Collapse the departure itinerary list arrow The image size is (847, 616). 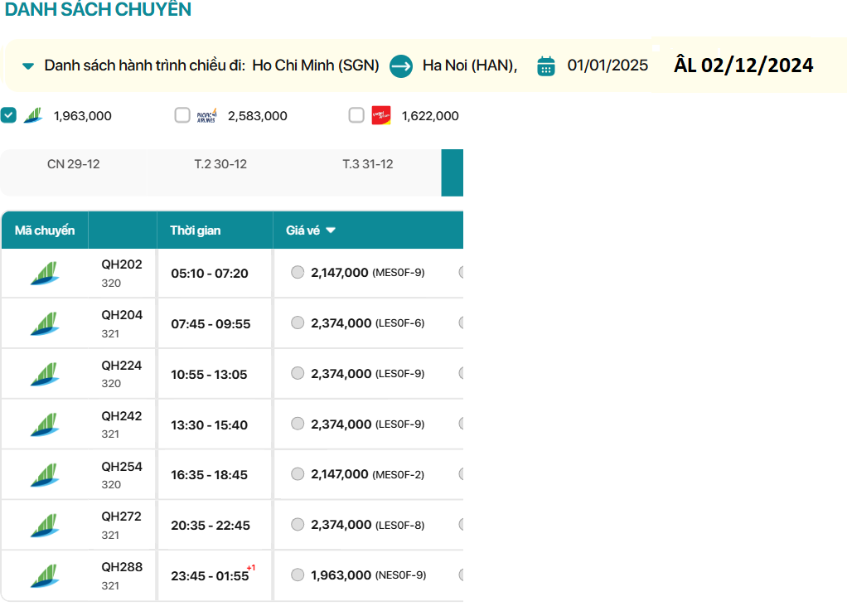pos(28,65)
